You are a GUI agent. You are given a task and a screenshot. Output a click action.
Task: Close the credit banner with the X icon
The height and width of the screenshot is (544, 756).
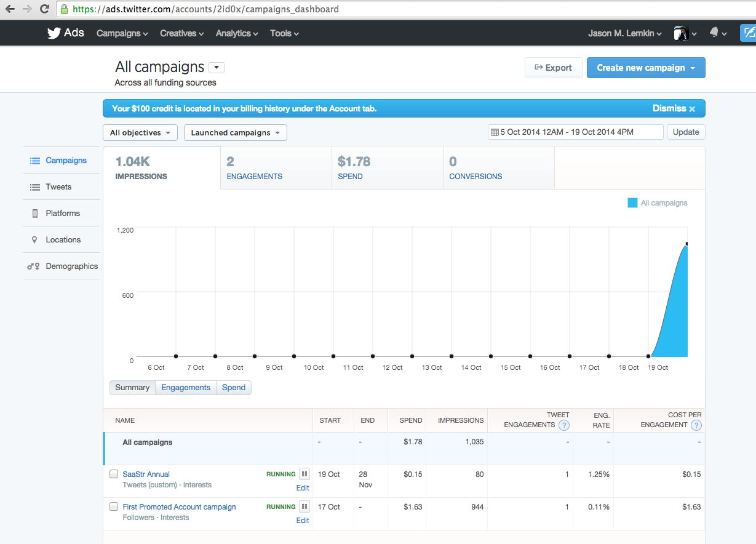click(x=692, y=109)
